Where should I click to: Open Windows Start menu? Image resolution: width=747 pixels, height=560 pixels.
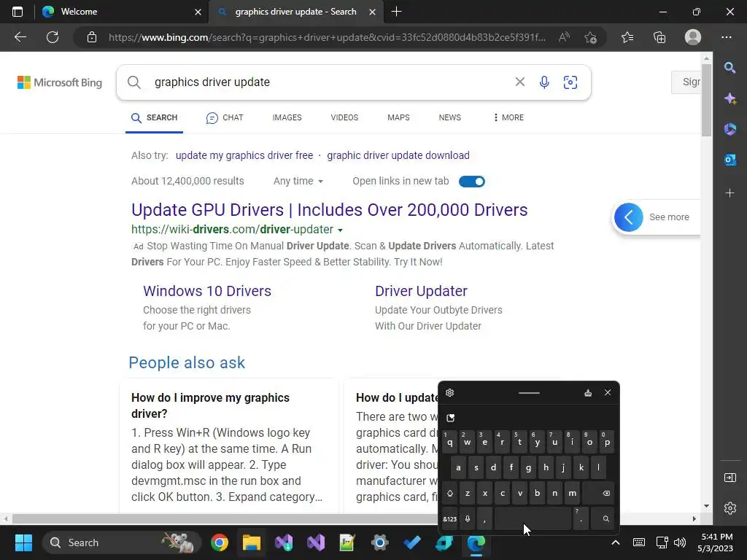point(23,542)
